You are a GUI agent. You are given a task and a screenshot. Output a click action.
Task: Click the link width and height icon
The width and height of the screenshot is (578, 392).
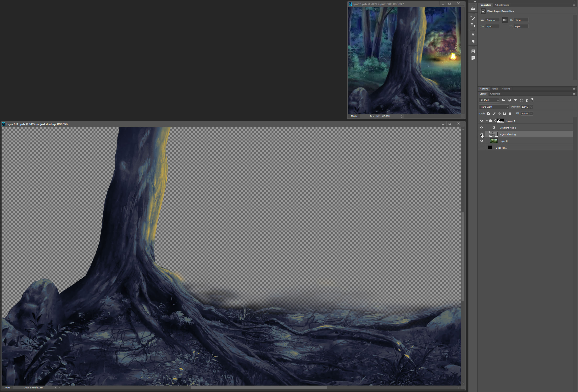click(x=504, y=20)
